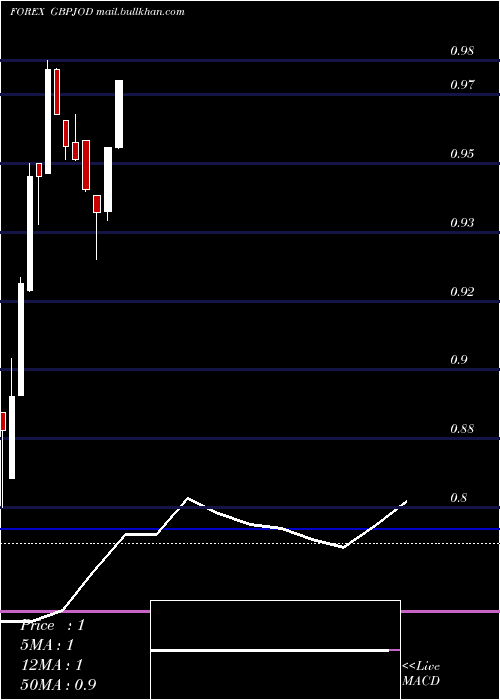This screenshot has width=500, height=700.
Task: Click the last white candlestick near 0.97
Action: tap(119, 114)
